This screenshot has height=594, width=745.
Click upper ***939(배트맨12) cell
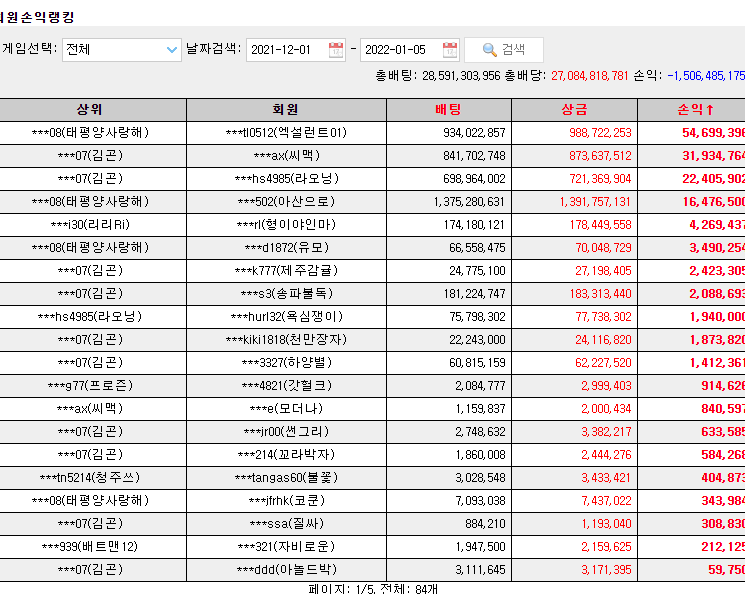point(90,546)
